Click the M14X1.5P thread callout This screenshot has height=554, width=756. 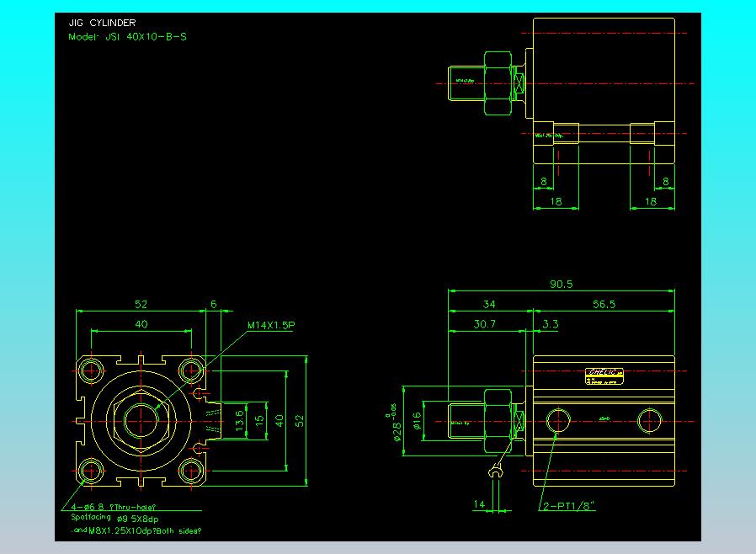pos(271,325)
